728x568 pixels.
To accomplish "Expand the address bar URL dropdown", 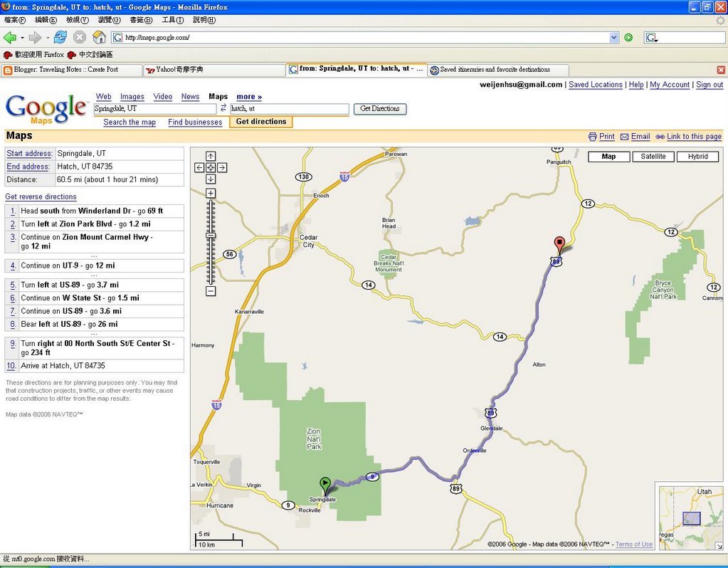I will [x=614, y=38].
